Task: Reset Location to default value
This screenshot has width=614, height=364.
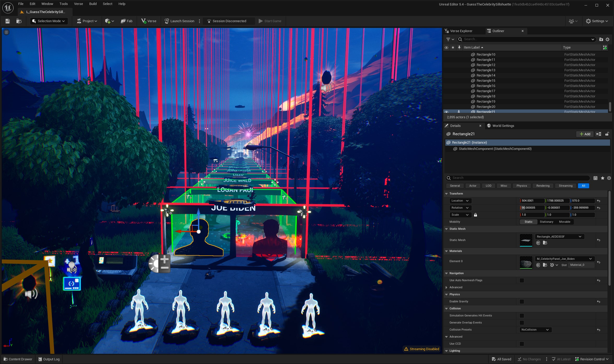Action: [599, 201]
